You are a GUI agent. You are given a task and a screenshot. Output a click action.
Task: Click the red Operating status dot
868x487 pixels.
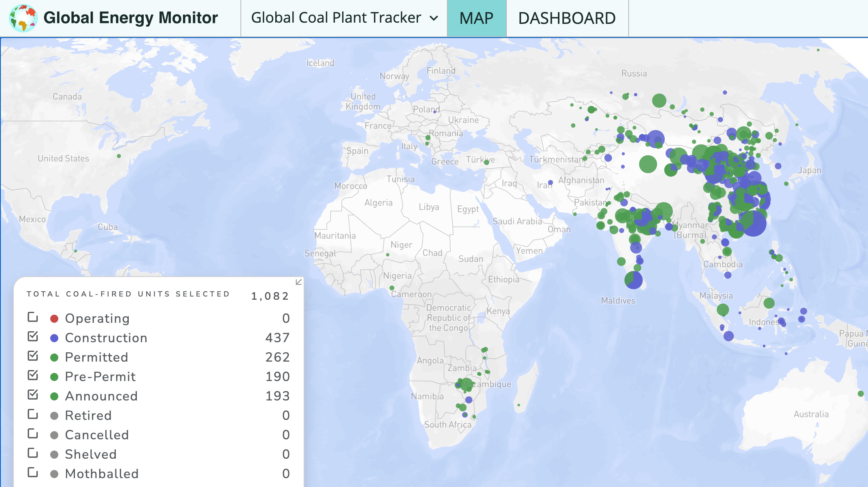[x=54, y=319]
